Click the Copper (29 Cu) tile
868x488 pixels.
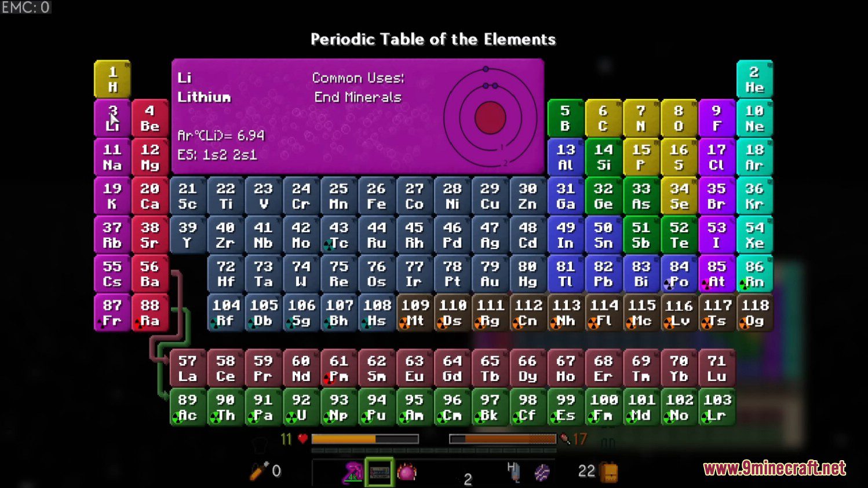coord(490,196)
